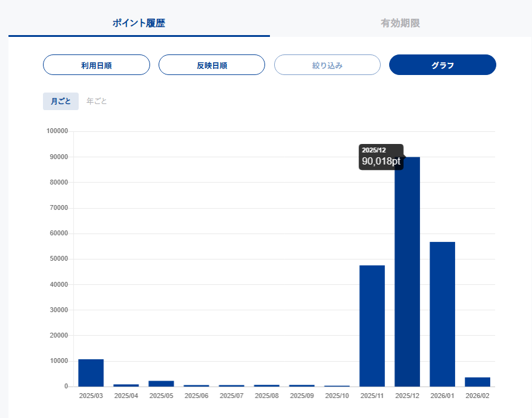The width and height of the screenshot is (532, 418).
Task: Open the 絞り込み filter button
Action: click(327, 65)
